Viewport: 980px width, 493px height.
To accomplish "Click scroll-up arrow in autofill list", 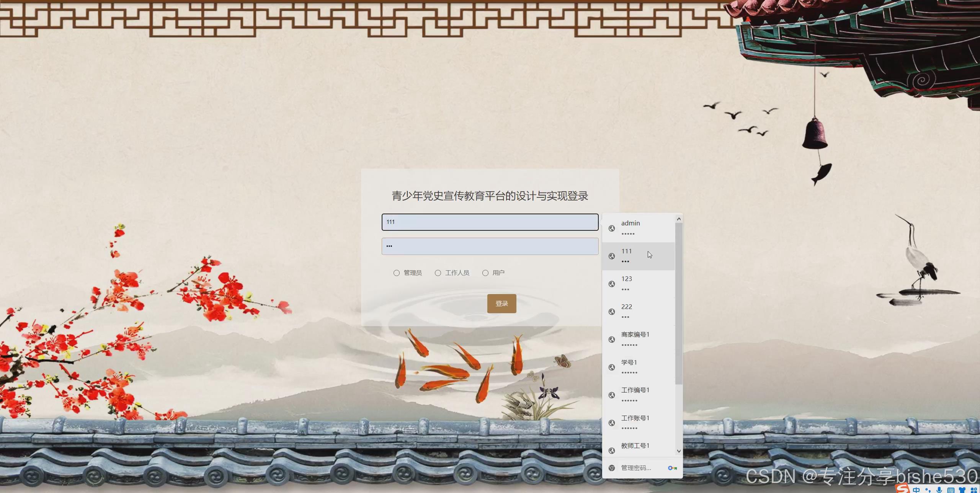I will click(x=679, y=219).
